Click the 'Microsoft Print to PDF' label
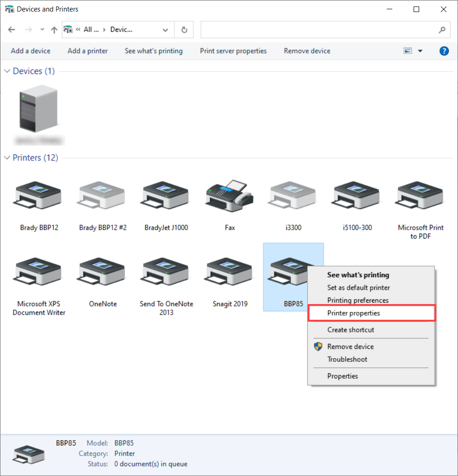Screen dimensions: 458x476 (421, 232)
